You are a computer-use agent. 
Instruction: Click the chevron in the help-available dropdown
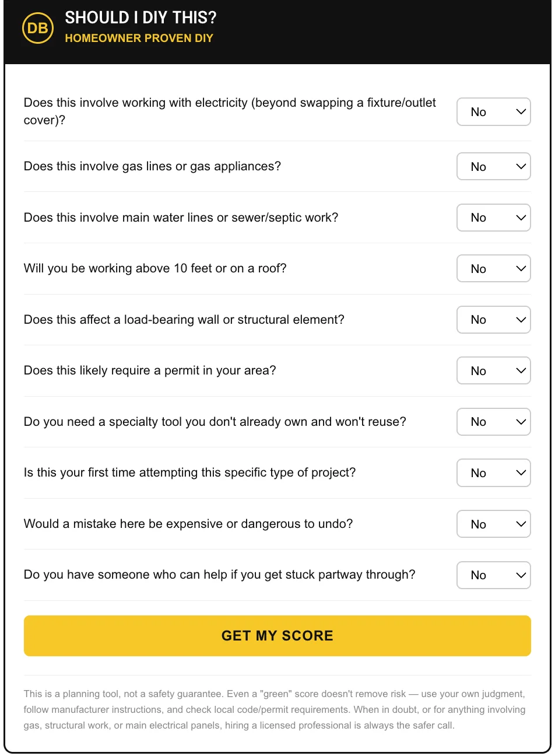[521, 575]
